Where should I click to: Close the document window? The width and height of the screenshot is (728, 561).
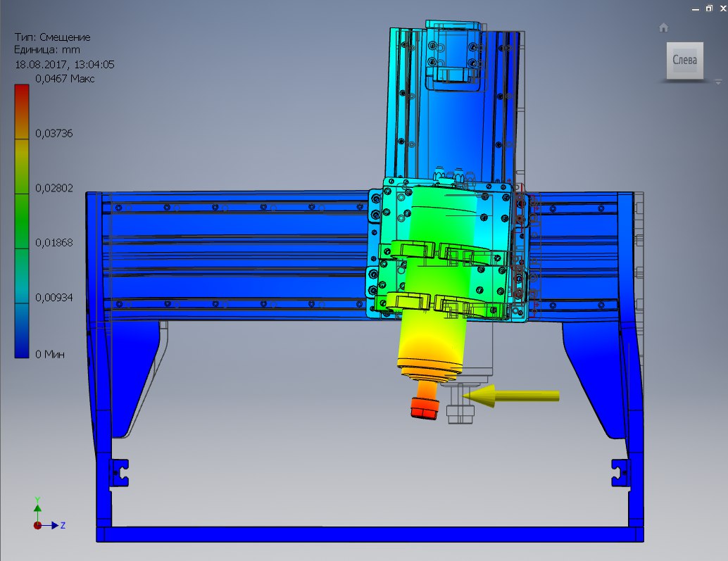point(723,8)
